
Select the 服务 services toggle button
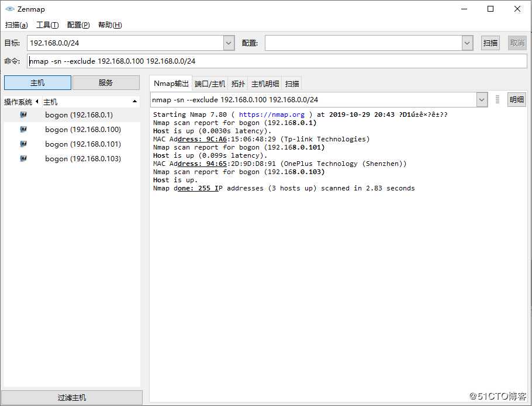pos(106,83)
